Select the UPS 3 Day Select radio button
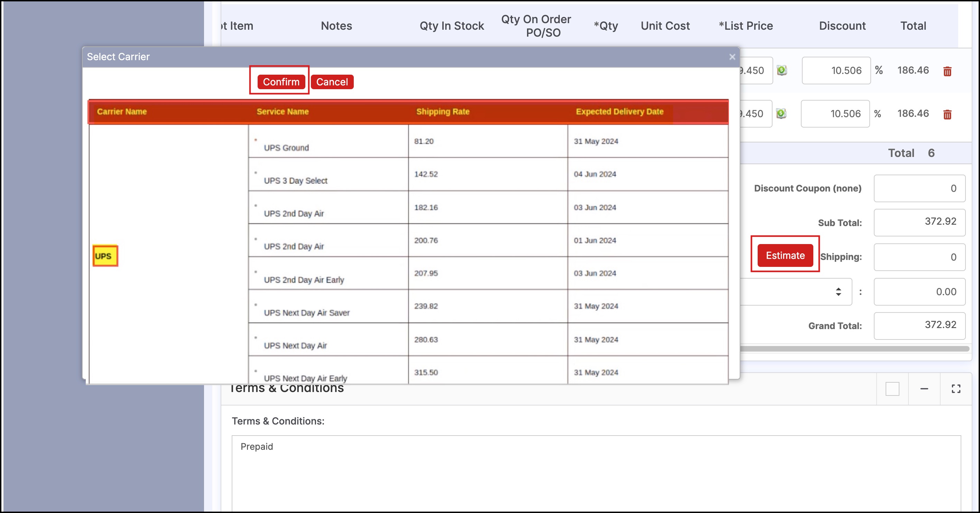980x513 pixels. pyautogui.click(x=256, y=173)
